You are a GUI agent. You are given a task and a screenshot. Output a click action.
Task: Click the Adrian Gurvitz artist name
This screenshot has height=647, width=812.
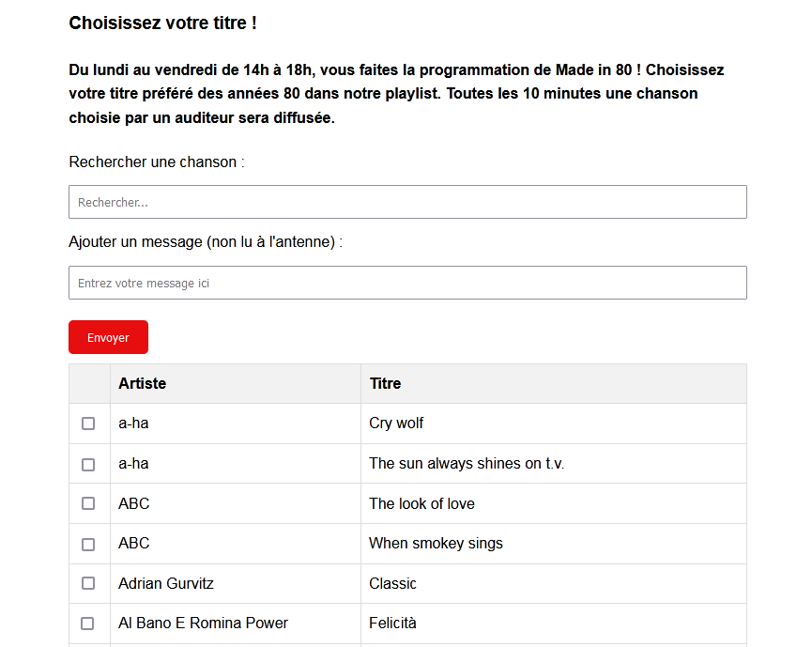(x=166, y=583)
